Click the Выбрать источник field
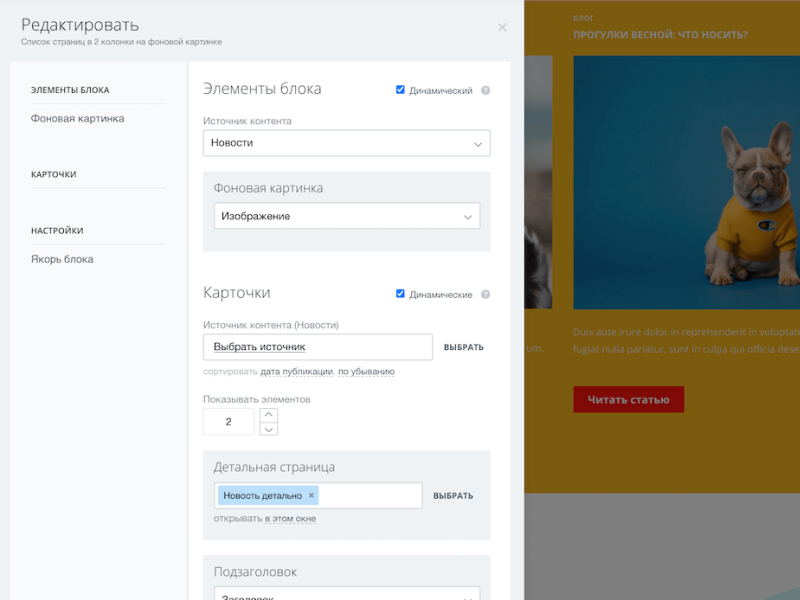 (318, 347)
